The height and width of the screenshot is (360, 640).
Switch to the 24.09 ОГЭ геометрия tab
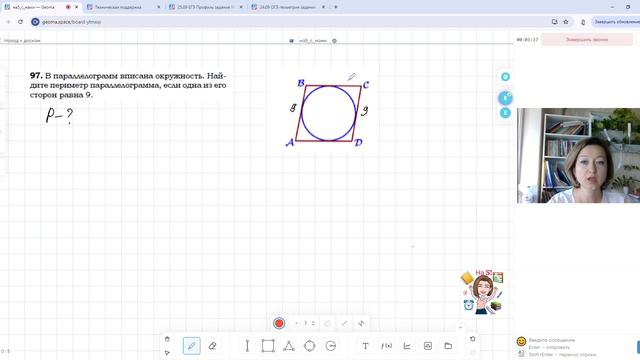(287, 7)
